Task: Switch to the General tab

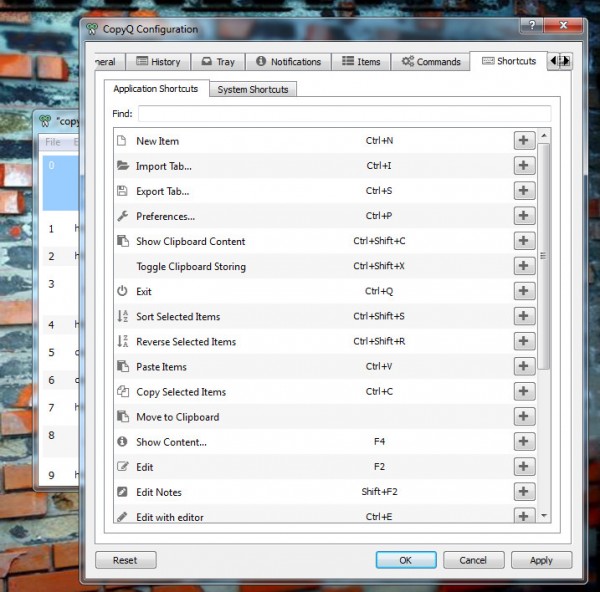Action: [110, 62]
